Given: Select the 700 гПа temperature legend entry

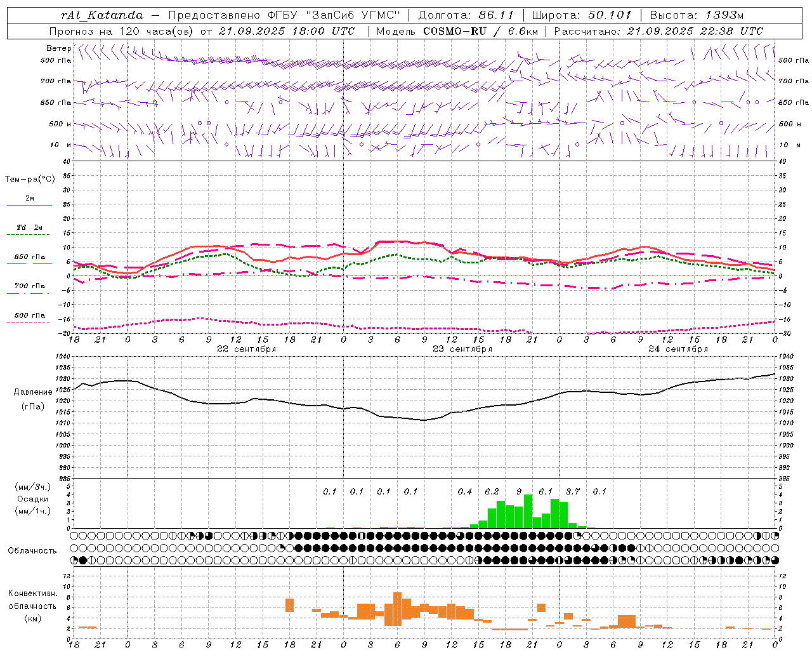Looking at the screenshot, I should coord(30,286).
